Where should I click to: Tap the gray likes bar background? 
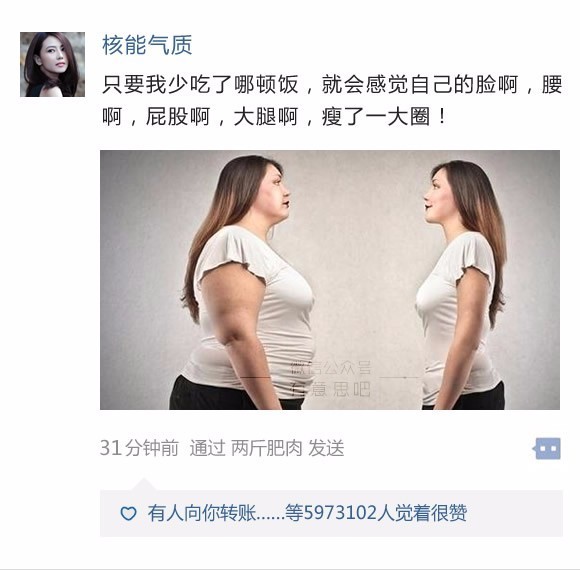click(x=331, y=513)
